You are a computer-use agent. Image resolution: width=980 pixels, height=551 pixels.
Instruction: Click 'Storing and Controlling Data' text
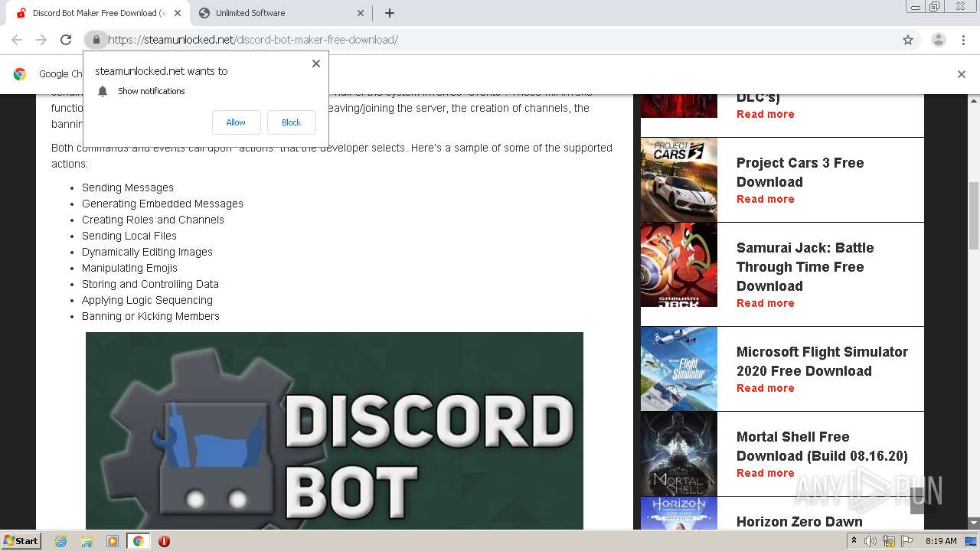150,284
